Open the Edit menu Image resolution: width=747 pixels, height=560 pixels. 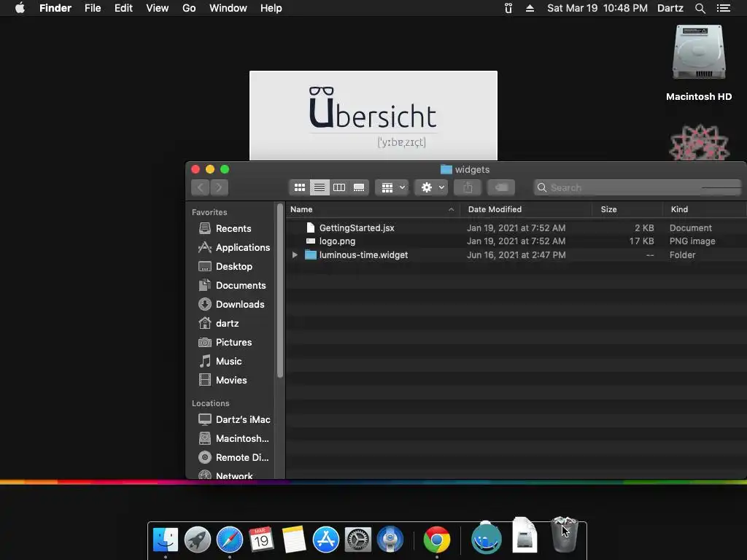[x=123, y=8]
